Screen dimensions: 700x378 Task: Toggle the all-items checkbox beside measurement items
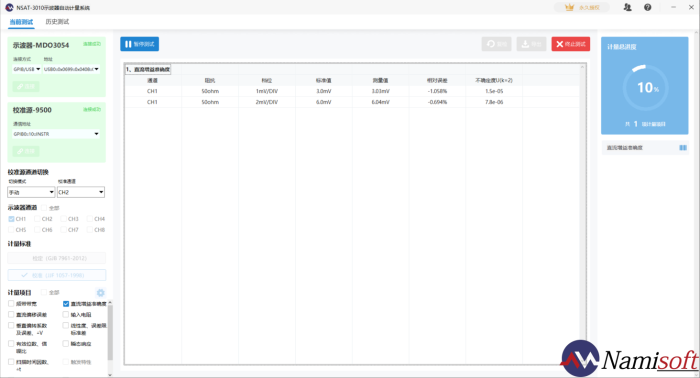(x=44, y=292)
